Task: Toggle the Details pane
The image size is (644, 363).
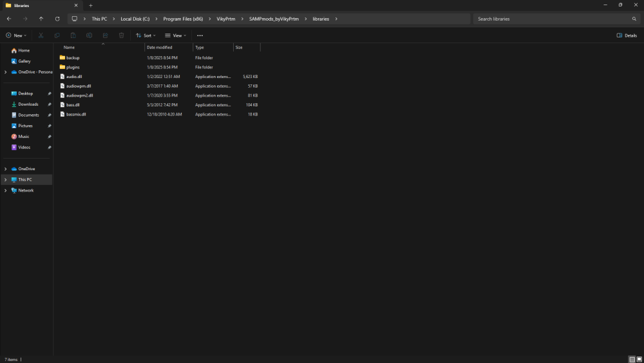Action: click(627, 35)
